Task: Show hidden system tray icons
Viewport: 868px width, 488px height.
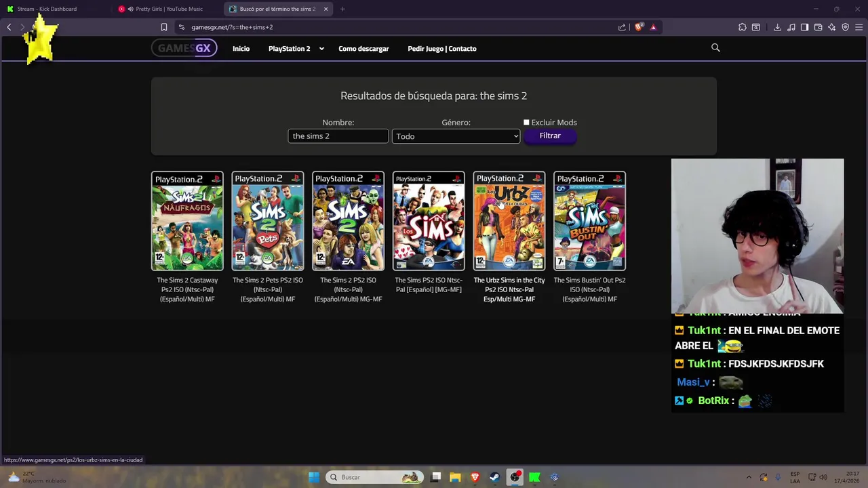Action: click(x=749, y=477)
